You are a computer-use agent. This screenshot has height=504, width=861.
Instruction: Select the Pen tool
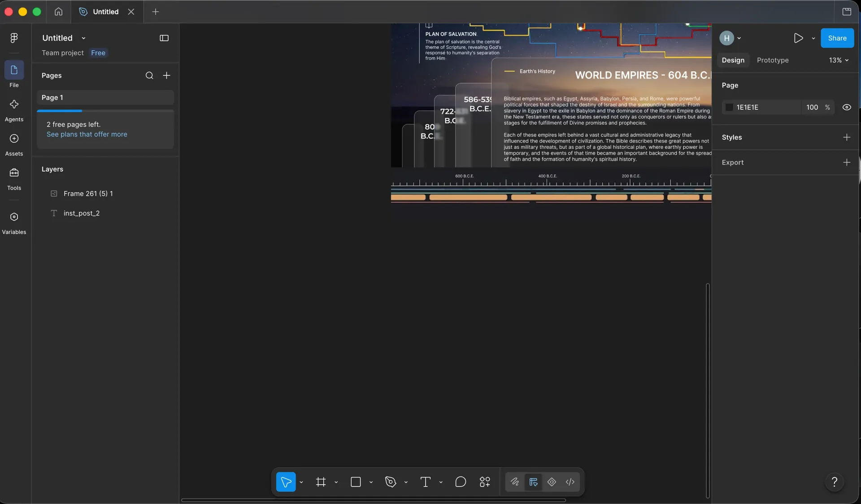pos(391,482)
